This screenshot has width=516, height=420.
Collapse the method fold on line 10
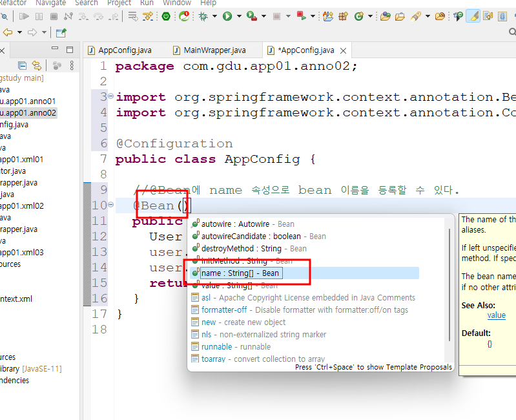111,204
